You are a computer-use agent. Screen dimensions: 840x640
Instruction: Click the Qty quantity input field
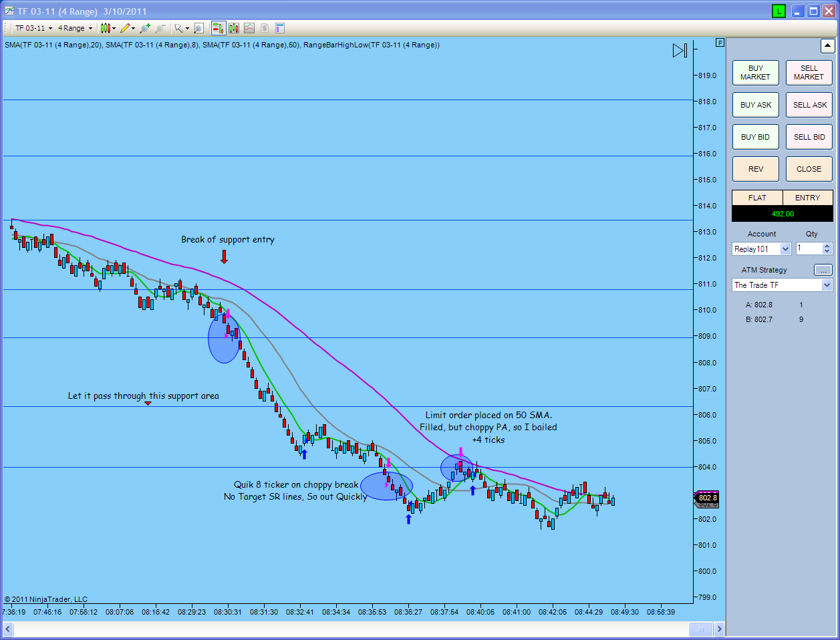tap(809, 249)
